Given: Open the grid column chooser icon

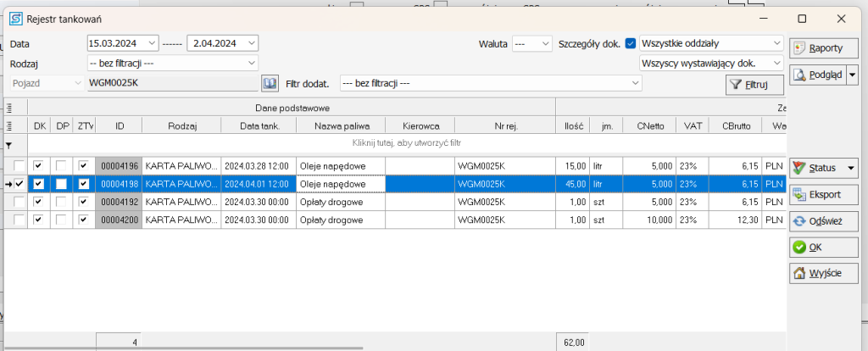Looking at the screenshot, I should (8, 107).
